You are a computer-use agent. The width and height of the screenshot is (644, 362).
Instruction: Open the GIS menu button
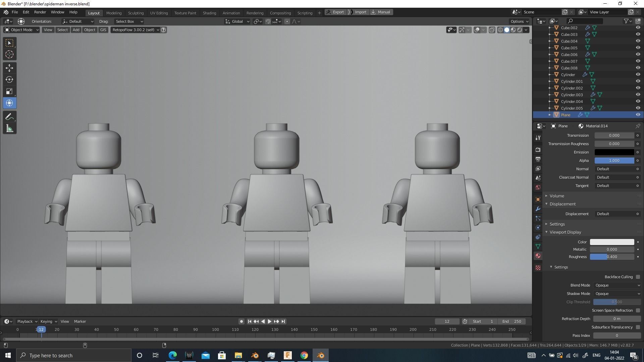click(103, 30)
